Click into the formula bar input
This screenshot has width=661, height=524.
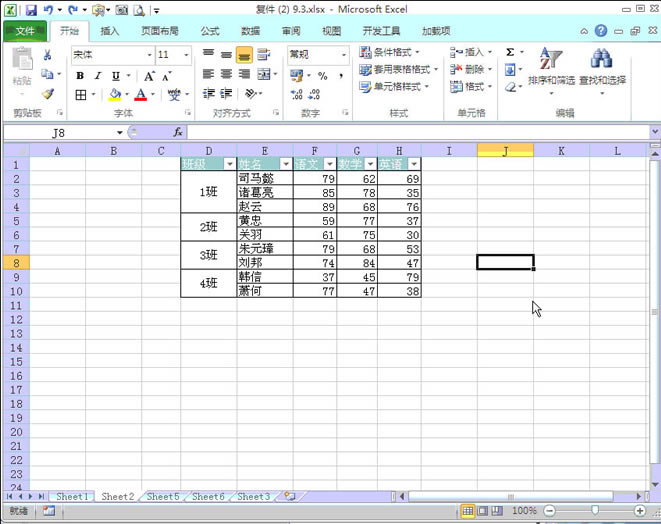click(x=419, y=132)
